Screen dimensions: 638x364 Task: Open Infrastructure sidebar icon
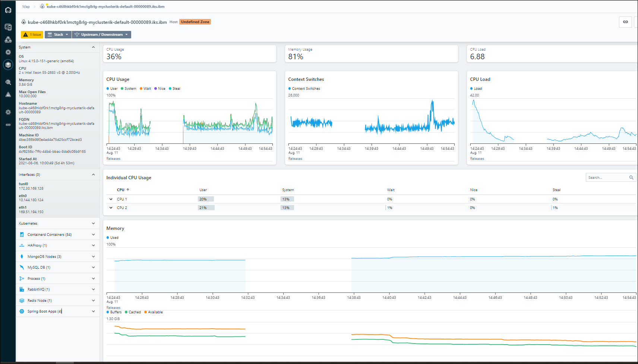click(x=8, y=65)
